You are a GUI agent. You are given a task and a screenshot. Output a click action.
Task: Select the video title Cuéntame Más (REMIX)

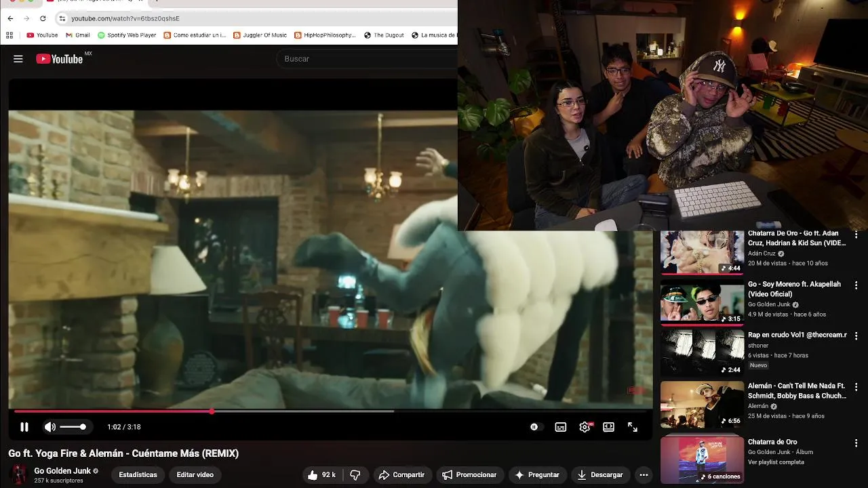123,453
